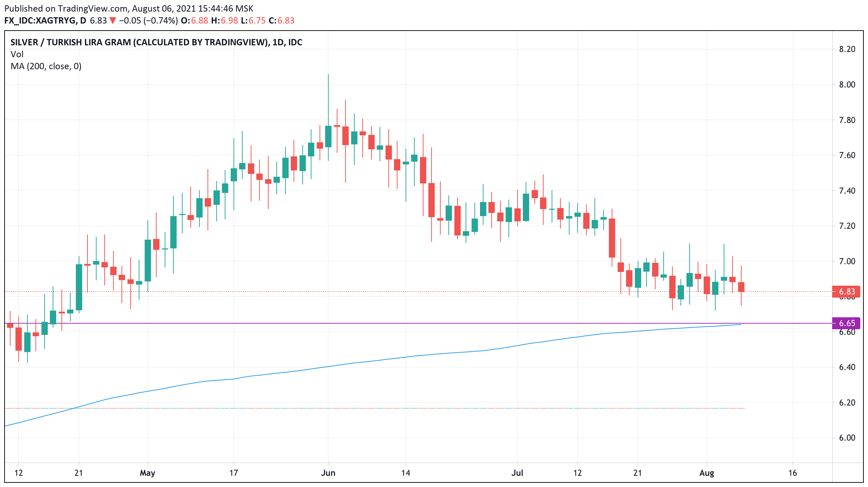Viewport: 868px width, 487px height.
Task: Click the red down-triangle change indicator
Action: [x=113, y=21]
